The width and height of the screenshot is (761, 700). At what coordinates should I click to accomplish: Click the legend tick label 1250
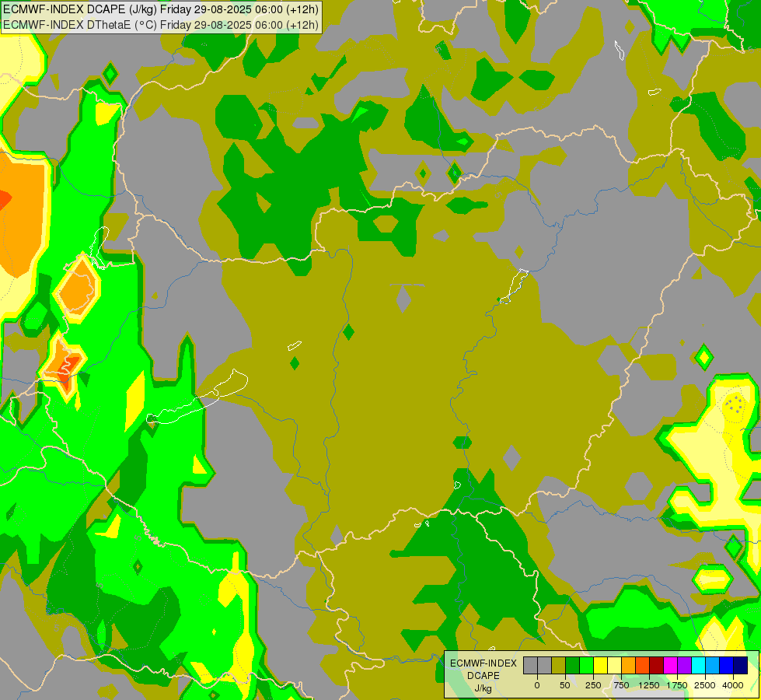tap(649, 685)
